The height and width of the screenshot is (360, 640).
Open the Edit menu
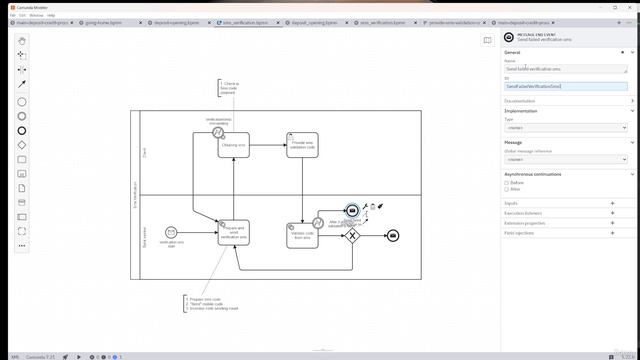[22, 16]
